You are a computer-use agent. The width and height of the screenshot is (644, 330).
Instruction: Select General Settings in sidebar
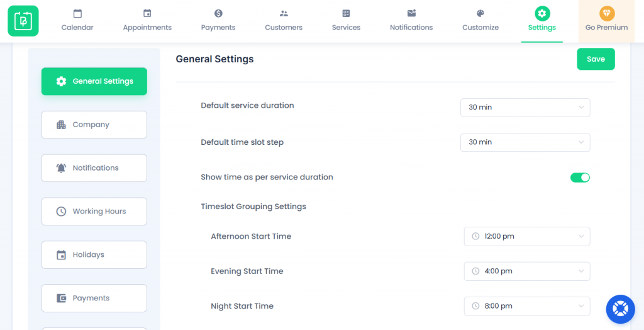pyautogui.click(x=94, y=81)
